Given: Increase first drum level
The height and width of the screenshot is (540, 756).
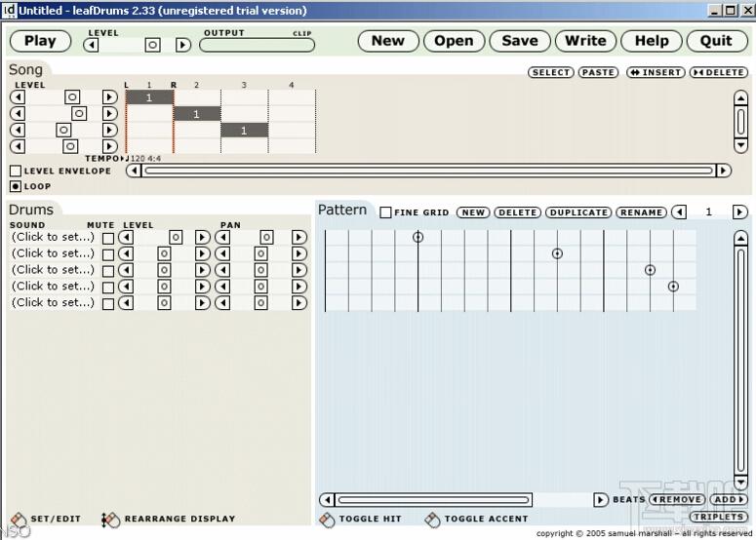Looking at the screenshot, I should point(203,237).
